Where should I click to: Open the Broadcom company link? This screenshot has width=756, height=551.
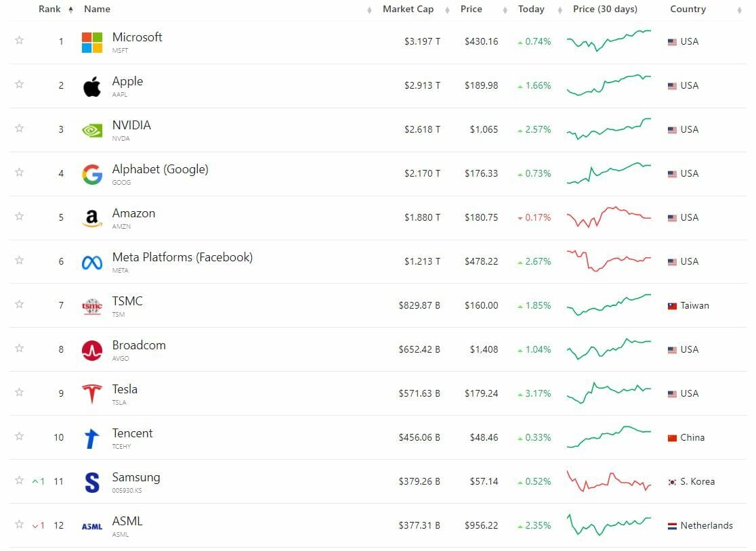(139, 345)
